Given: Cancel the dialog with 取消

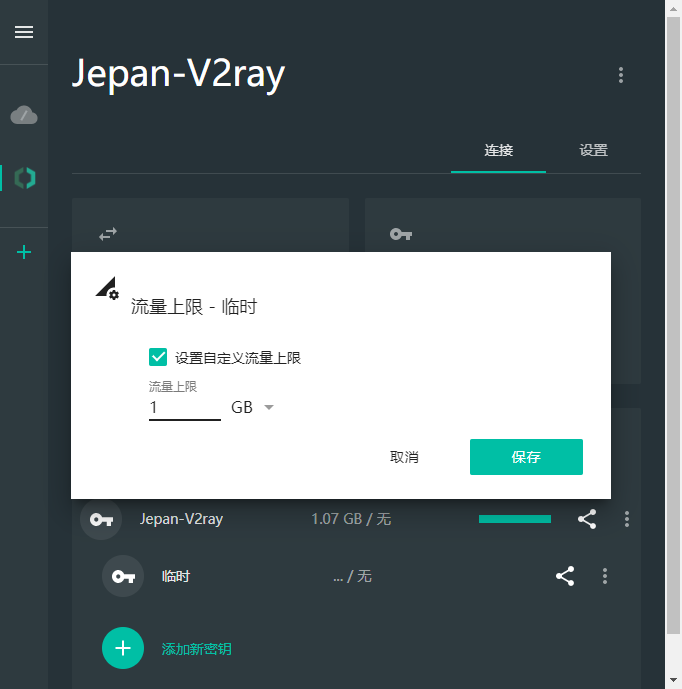Looking at the screenshot, I should [404, 457].
